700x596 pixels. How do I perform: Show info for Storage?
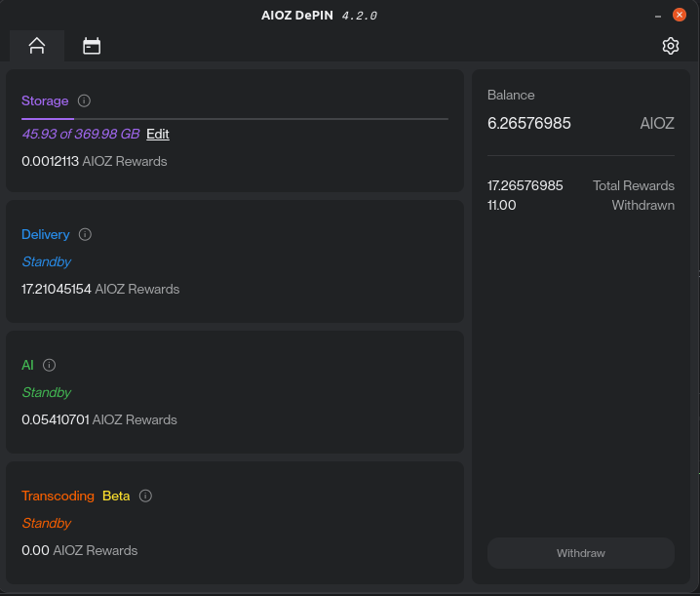[84, 101]
